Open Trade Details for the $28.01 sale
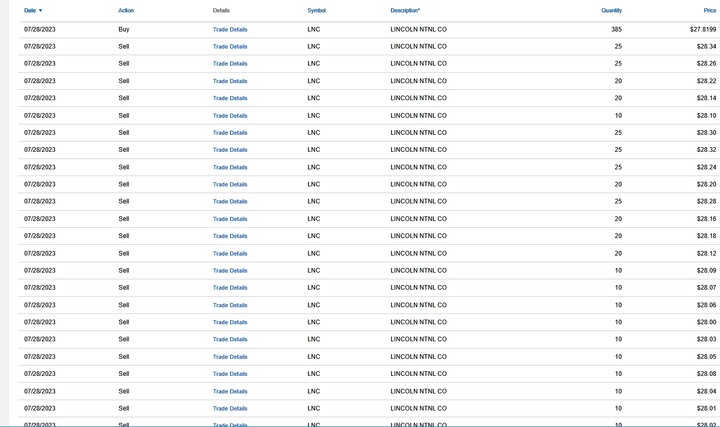This screenshot has height=427, width=720. click(230, 408)
